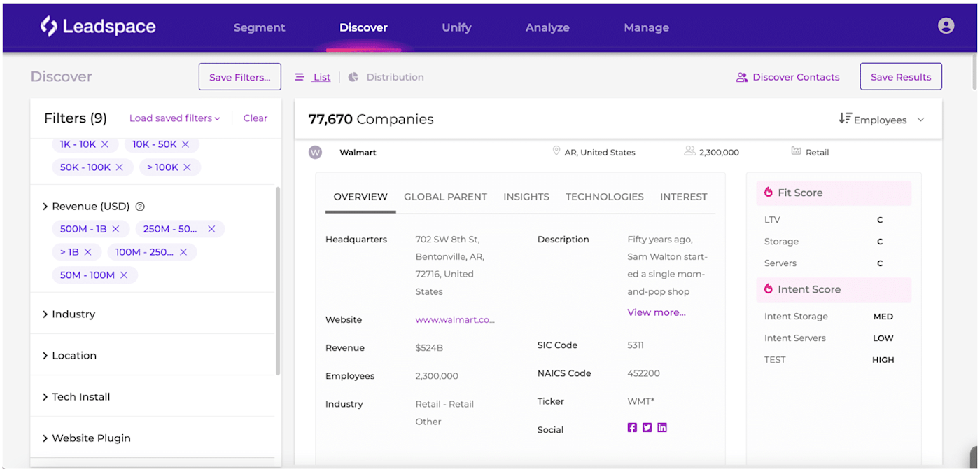Open the www.walmart.co... website link
The height and width of the screenshot is (472, 980).
click(455, 319)
